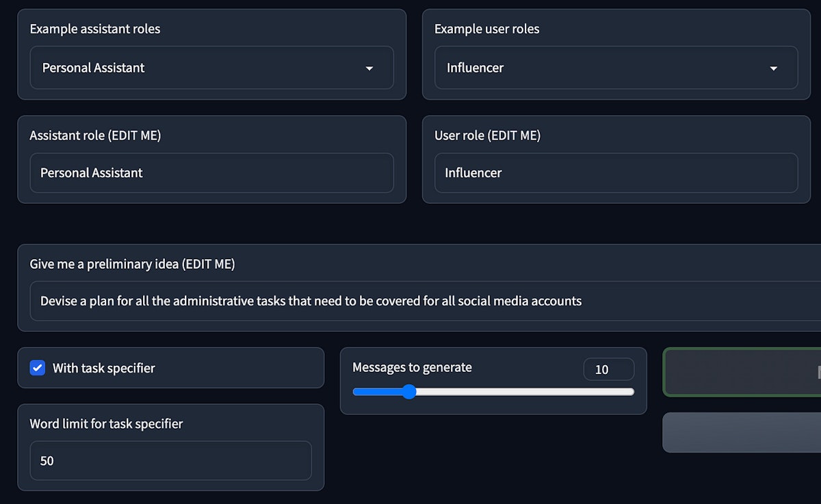Click the caret arrow in Example user roles

click(x=774, y=68)
